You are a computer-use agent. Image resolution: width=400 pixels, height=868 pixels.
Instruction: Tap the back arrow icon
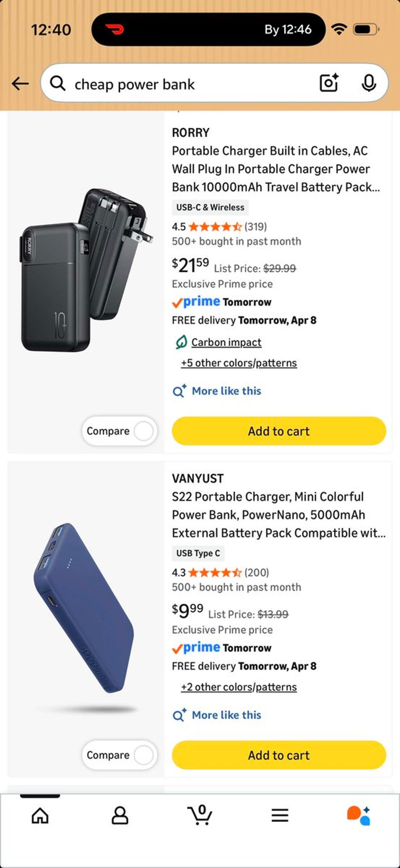[x=20, y=84]
